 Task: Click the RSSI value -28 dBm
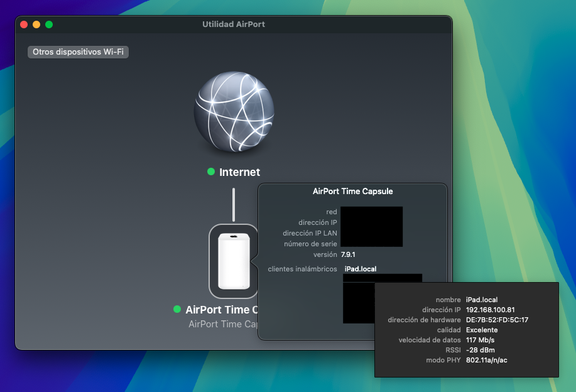[x=480, y=350]
